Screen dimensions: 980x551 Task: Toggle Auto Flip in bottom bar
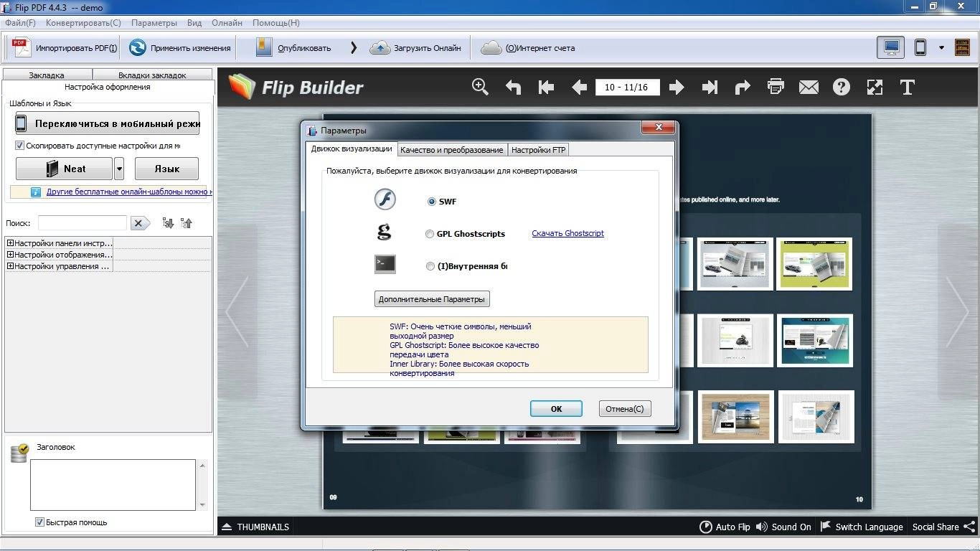click(x=725, y=527)
